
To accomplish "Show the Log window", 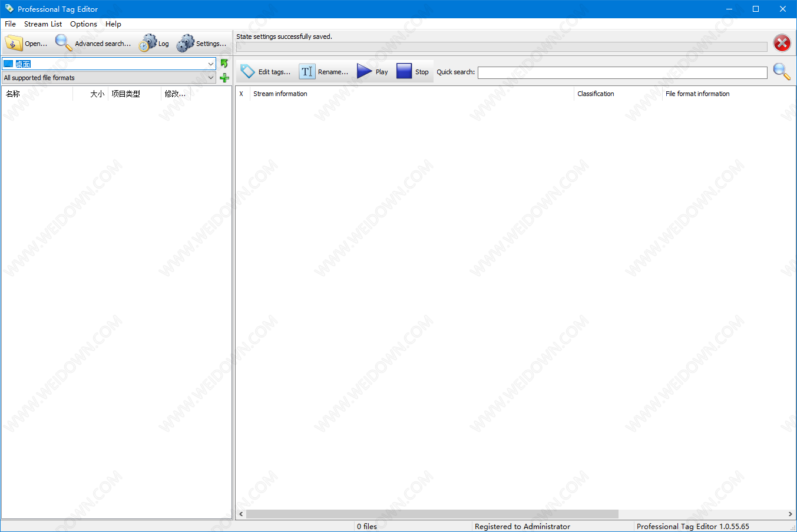I will [x=148, y=43].
